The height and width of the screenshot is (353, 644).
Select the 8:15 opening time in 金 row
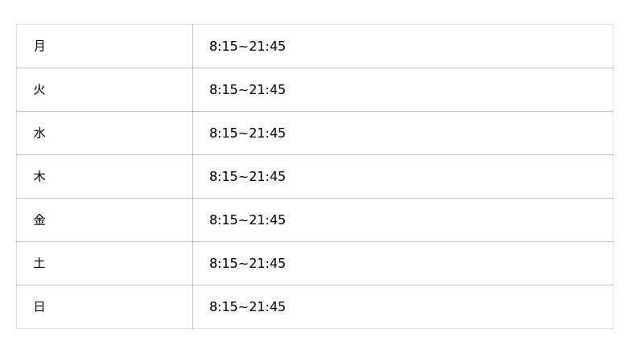pos(223,220)
